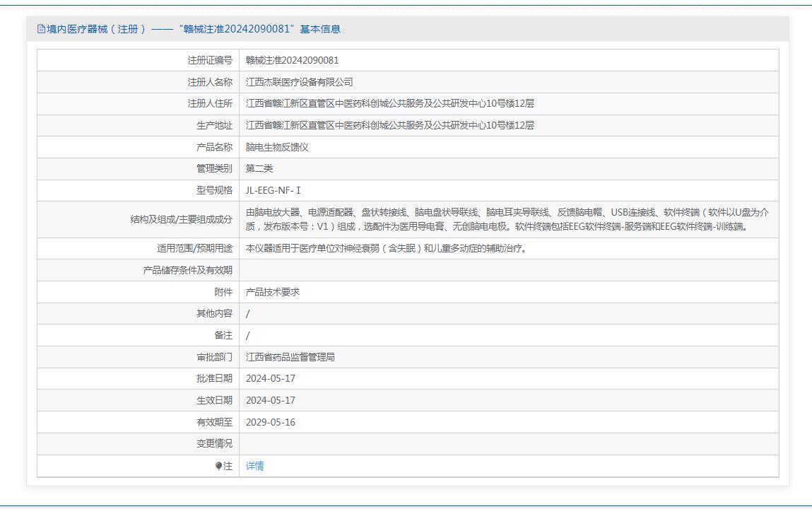Click the 适用范围/预期用途 description text
812x509 pixels.
tap(386, 248)
